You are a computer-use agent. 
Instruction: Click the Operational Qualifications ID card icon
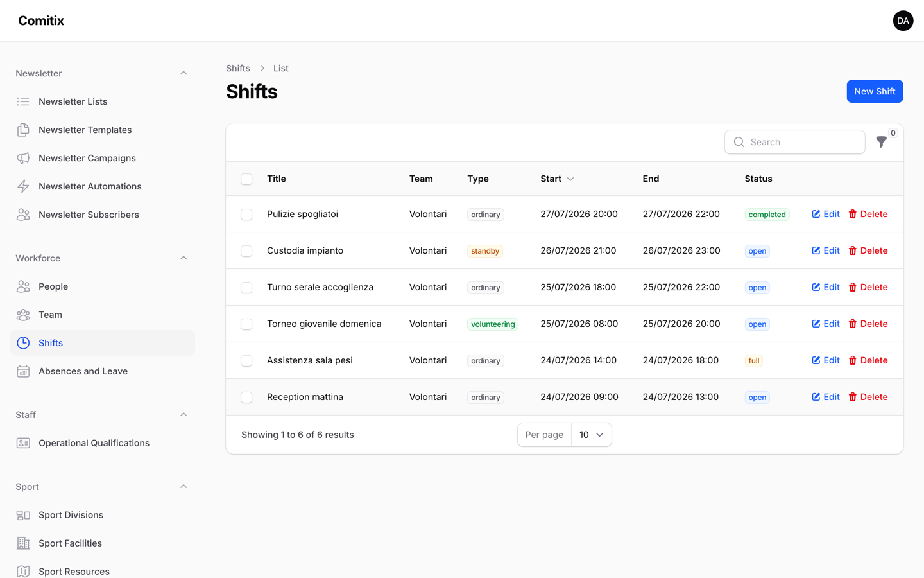[23, 443]
